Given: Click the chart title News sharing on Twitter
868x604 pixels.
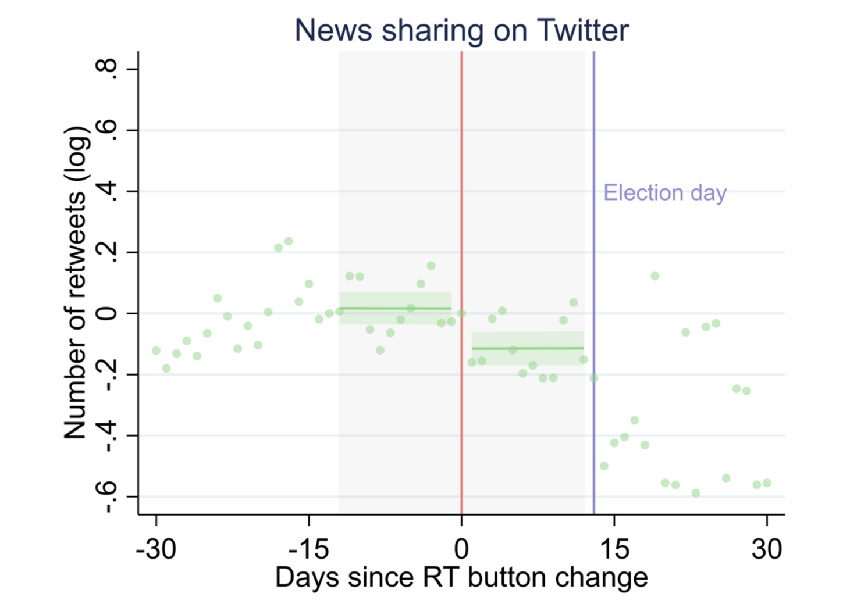Looking at the screenshot, I should click(x=461, y=30).
